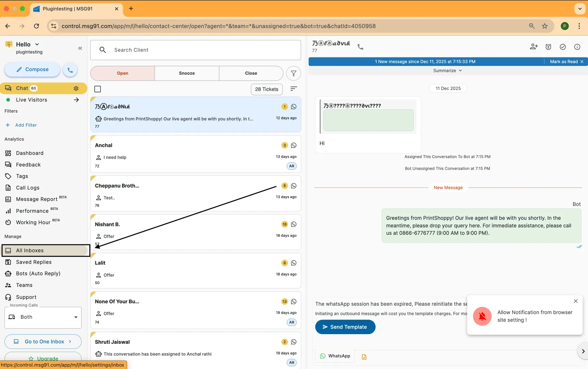This screenshot has height=369, width=588.
Task: Click Add Filter
Action: click(21, 125)
